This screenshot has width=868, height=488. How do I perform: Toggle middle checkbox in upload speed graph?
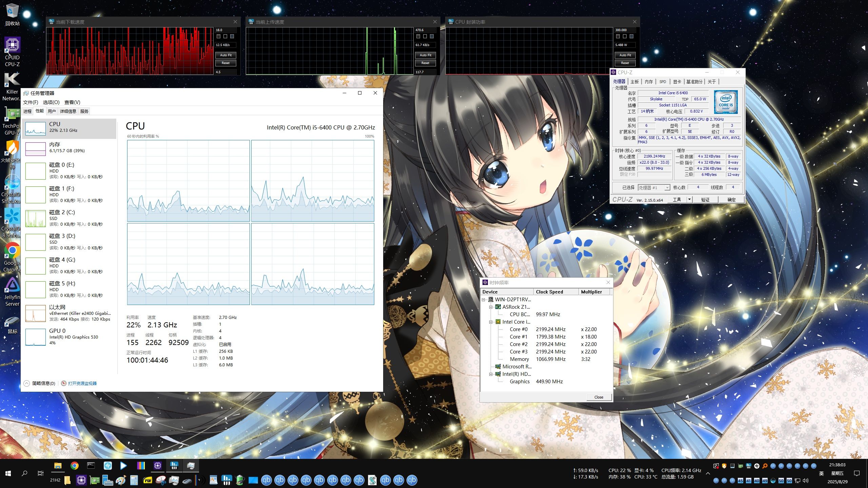[425, 36]
